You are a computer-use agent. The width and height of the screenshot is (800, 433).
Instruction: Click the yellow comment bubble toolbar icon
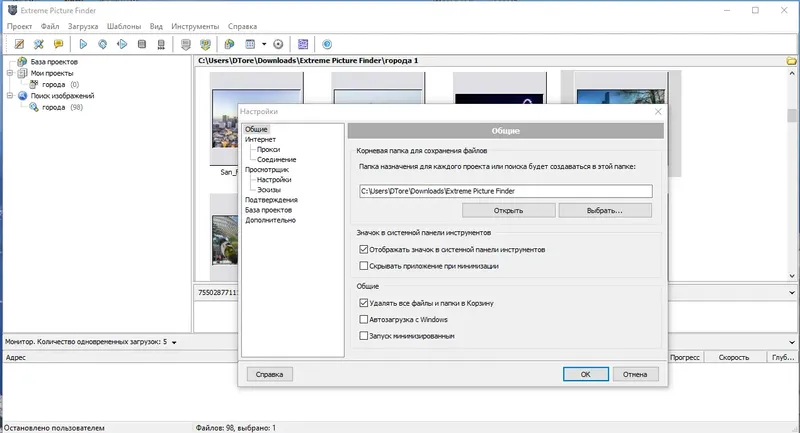coord(59,44)
